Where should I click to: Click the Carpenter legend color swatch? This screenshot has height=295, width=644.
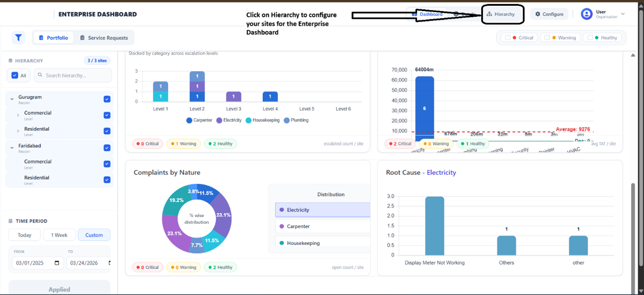(189, 120)
